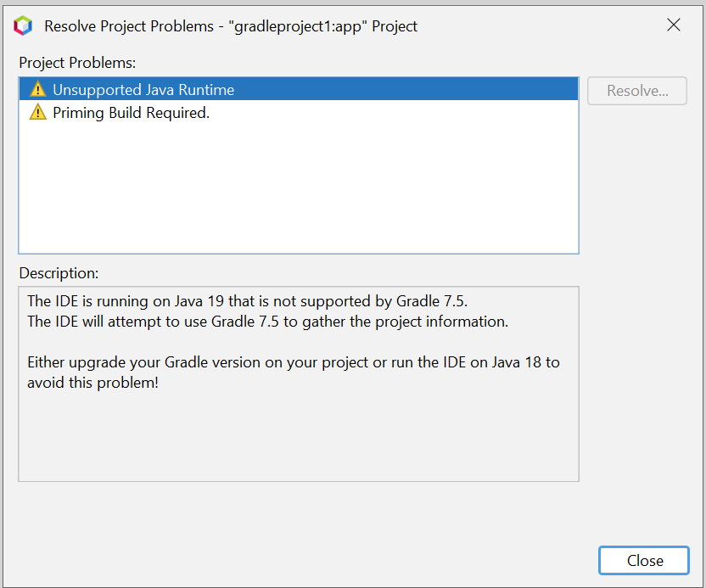Select the Priming Build Required problem
The height and width of the screenshot is (588, 706).
(299, 112)
